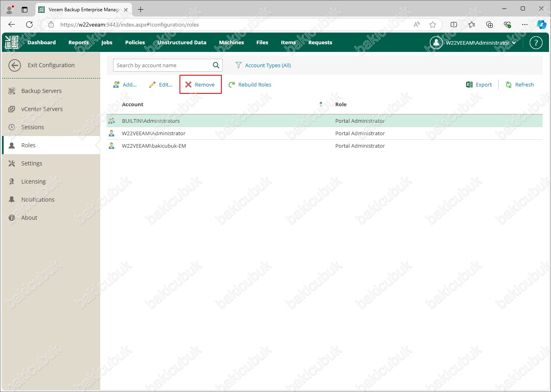Select the W22VEEAM\bakicubuk-EM account text
This screenshot has width=551, height=392.
point(154,146)
